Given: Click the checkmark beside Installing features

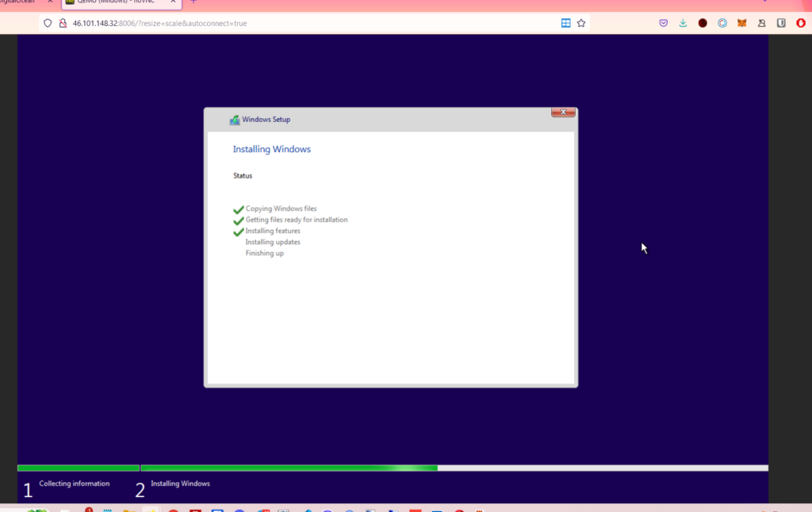Looking at the screenshot, I should 238,232.
